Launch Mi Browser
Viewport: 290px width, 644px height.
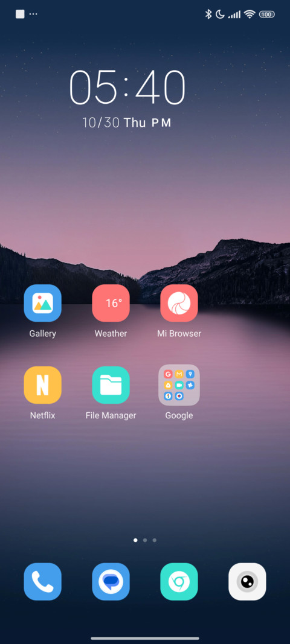point(179,303)
